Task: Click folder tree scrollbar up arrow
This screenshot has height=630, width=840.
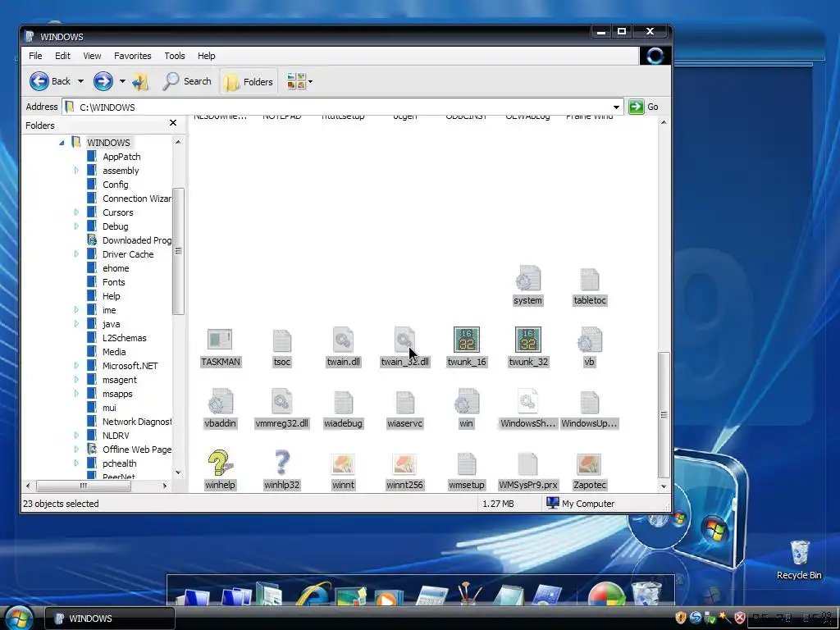Action: pos(178,142)
